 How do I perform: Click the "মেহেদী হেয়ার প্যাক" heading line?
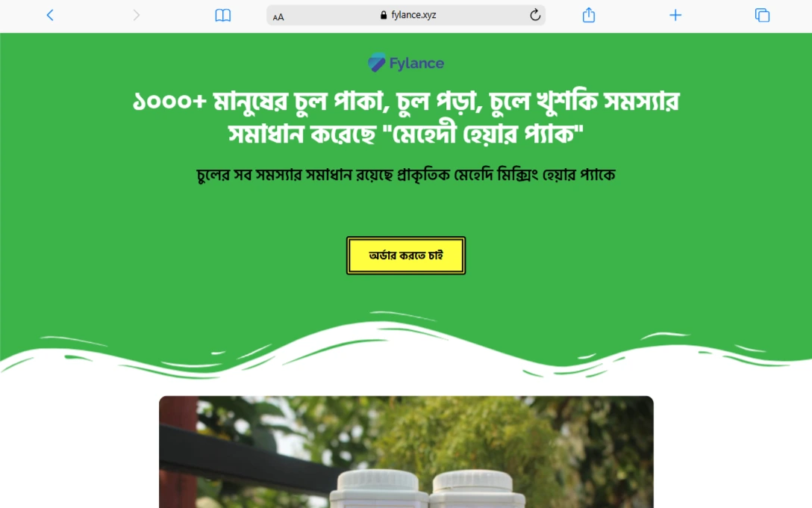pos(406,134)
